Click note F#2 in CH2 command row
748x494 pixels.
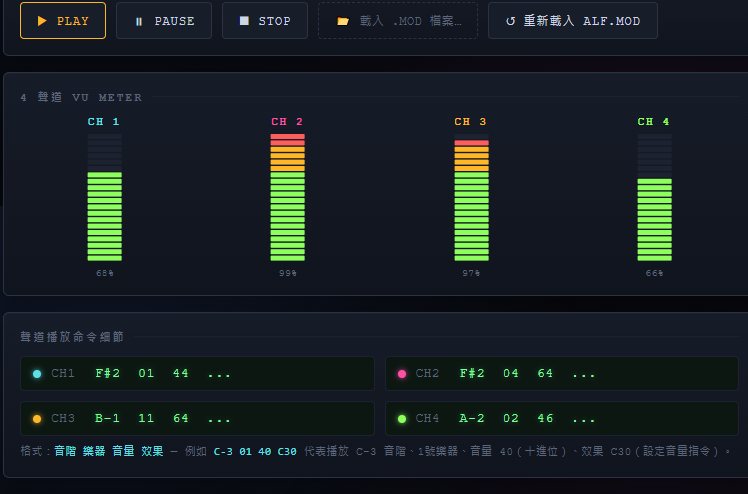click(472, 373)
